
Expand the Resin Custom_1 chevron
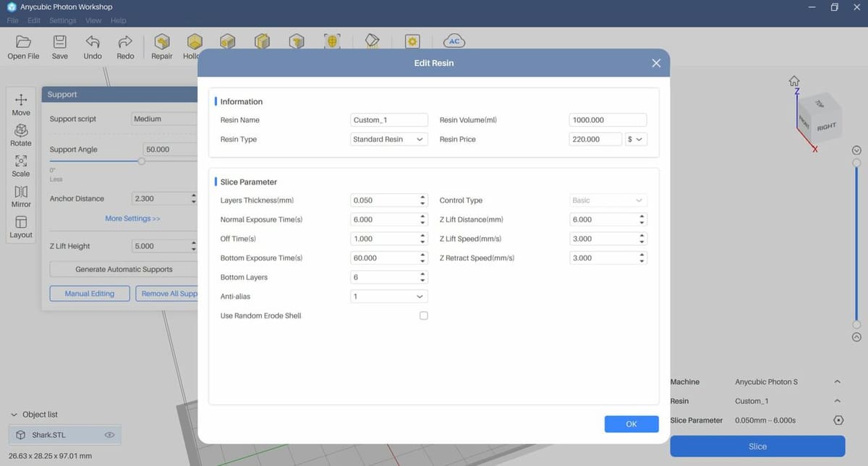tap(838, 401)
